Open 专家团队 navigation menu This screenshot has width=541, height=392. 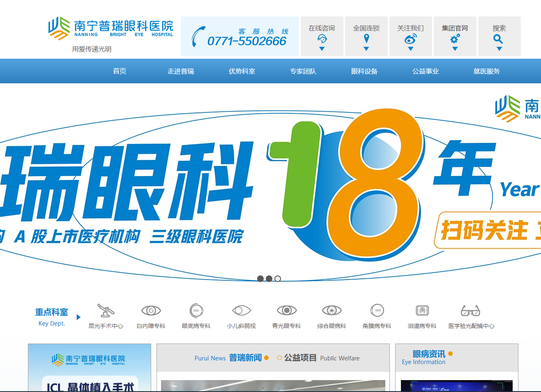pyautogui.click(x=303, y=71)
